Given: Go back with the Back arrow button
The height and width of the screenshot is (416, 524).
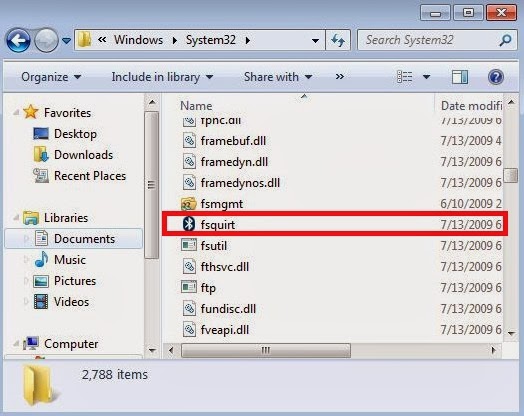Looking at the screenshot, I should [18, 40].
